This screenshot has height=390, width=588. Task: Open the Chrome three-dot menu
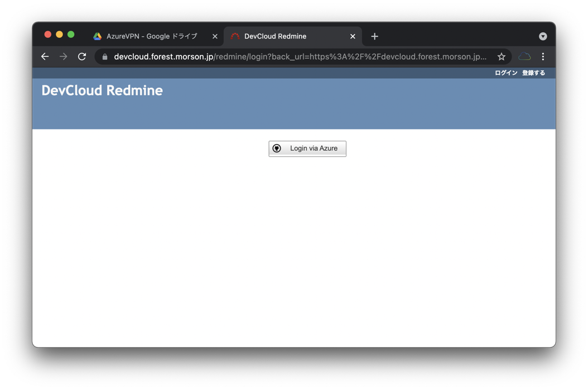coord(543,56)
